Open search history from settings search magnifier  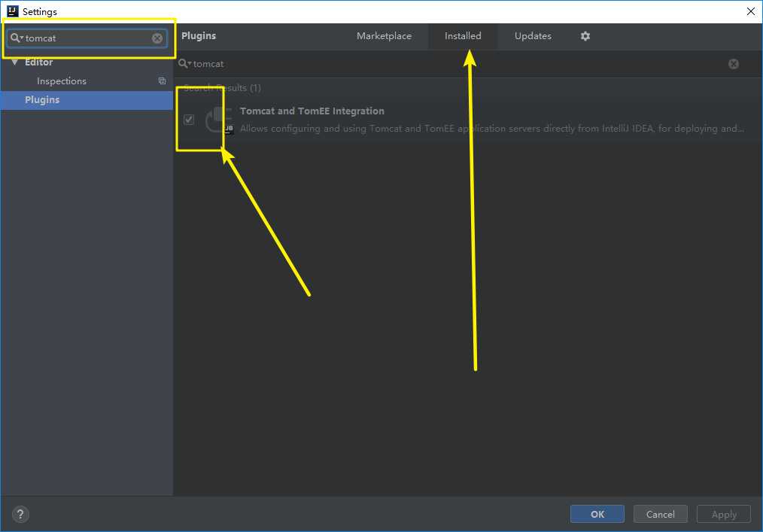pyautogui.click(x=17, y=38)
